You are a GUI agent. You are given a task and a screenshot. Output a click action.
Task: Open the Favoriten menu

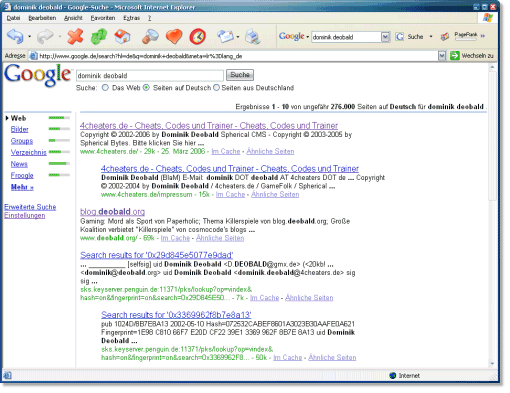pos(103,18)
